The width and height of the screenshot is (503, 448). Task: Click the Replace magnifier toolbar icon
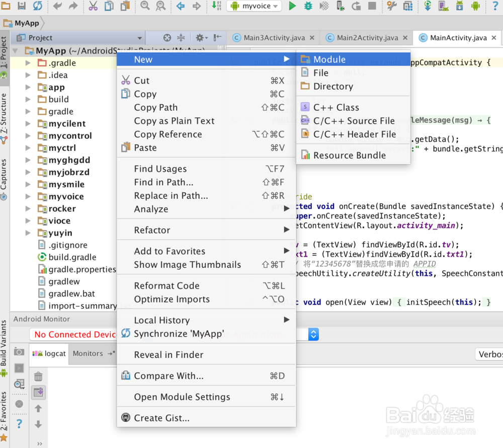coord(161,6)
